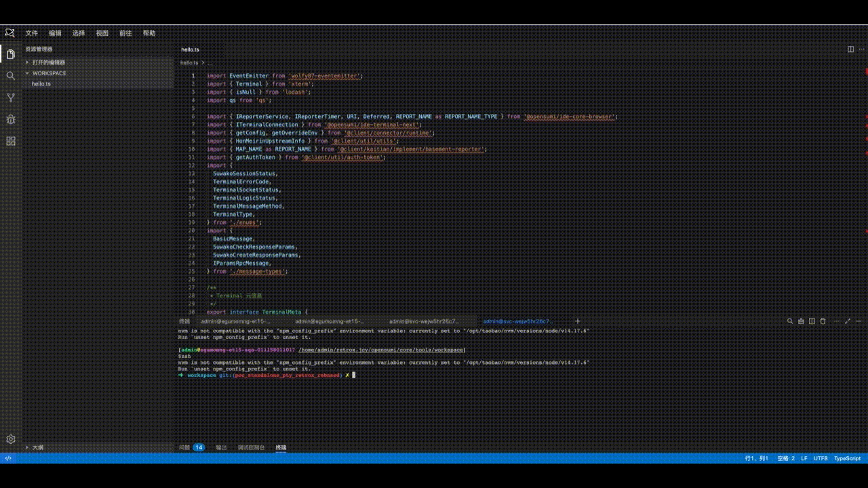
Task: Click line number 1 in the gutter
Action: click(x=193, y=76)
